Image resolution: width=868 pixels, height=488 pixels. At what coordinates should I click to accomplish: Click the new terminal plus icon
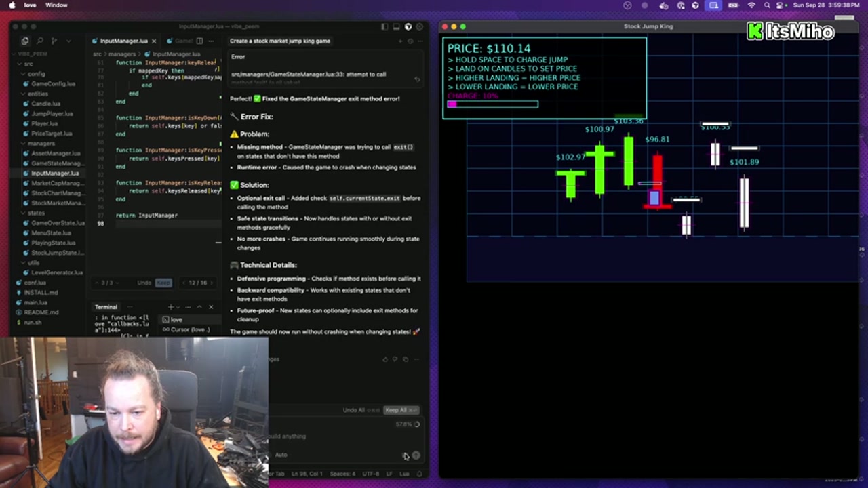171,307
